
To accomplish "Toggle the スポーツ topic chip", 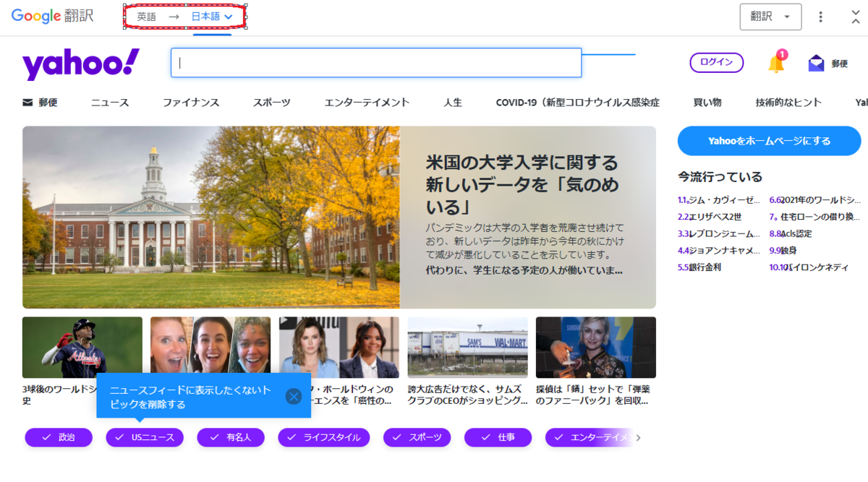I will (417, 437).
